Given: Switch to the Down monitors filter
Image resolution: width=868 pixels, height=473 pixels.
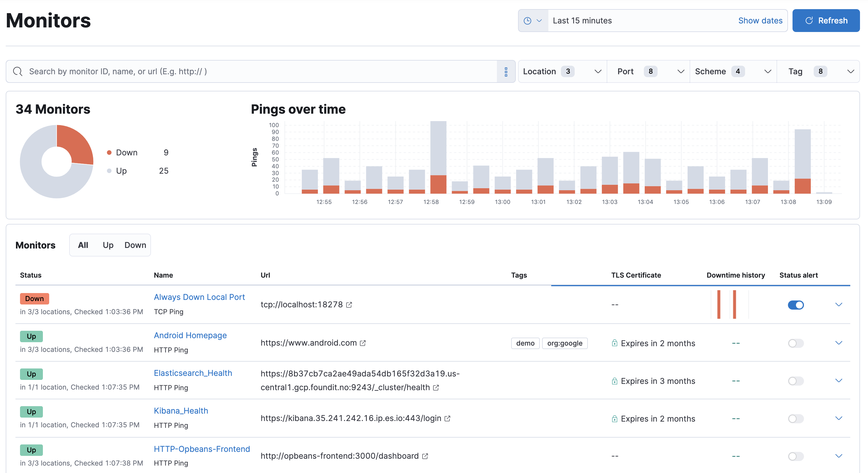Looking at the screenshot, I should coord(135,245).
